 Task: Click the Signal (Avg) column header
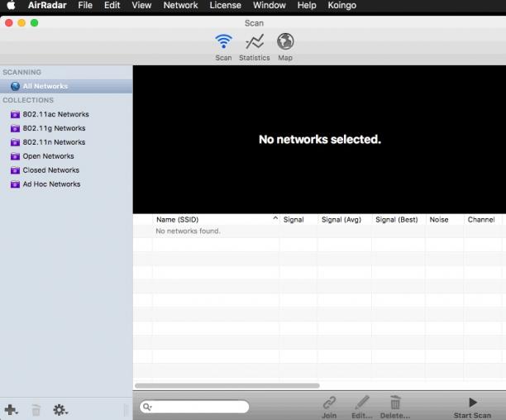pos(344,220)
